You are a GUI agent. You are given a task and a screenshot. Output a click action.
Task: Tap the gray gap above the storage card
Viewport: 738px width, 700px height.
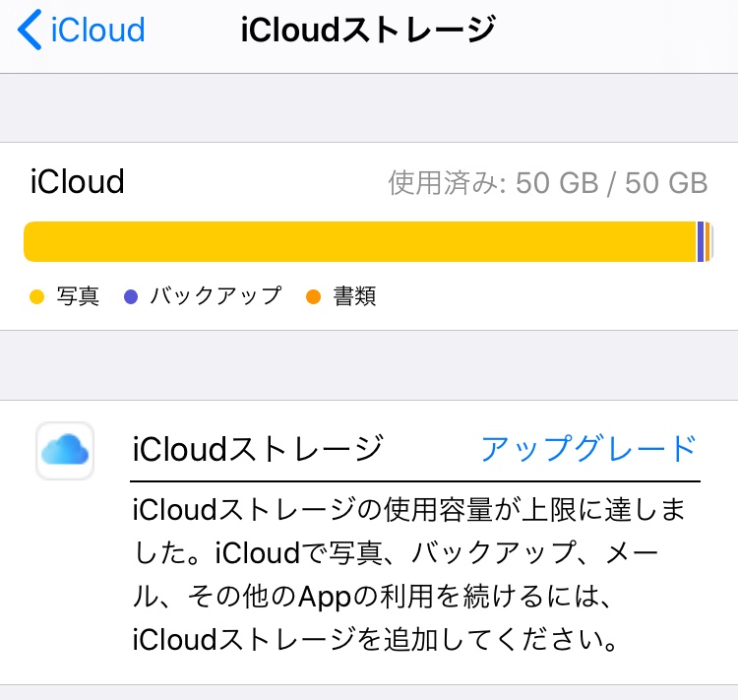(369, 108)
